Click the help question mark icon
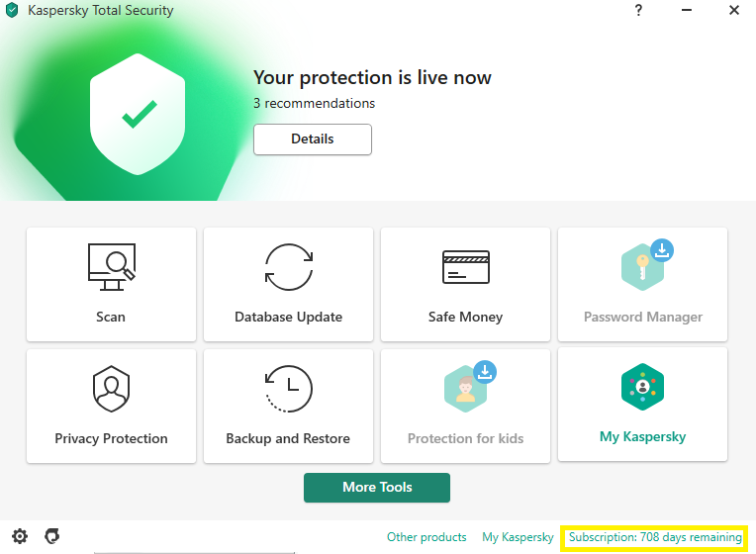Screen dimensions: 756x554 tap(638, 10)
